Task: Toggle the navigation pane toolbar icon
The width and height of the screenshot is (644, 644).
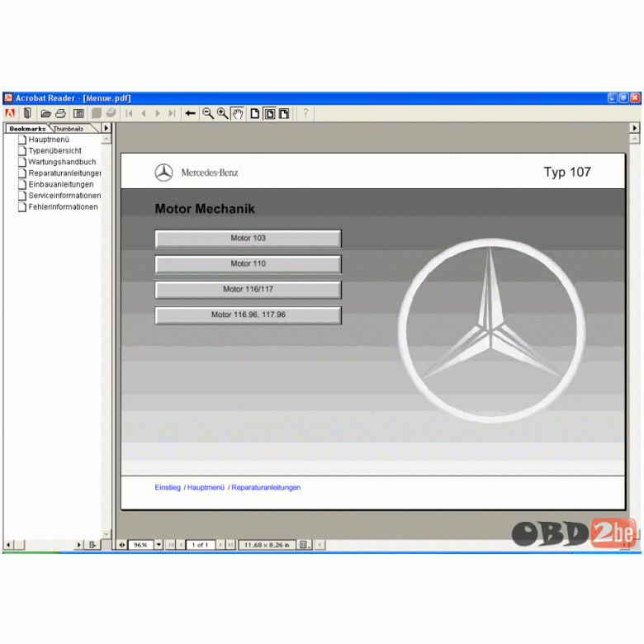Action: (78, 113)
